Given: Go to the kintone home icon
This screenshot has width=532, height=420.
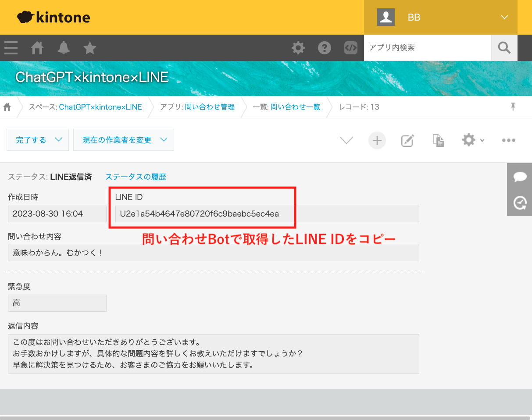Looking at the screenshot, I should tap(37, 48).
